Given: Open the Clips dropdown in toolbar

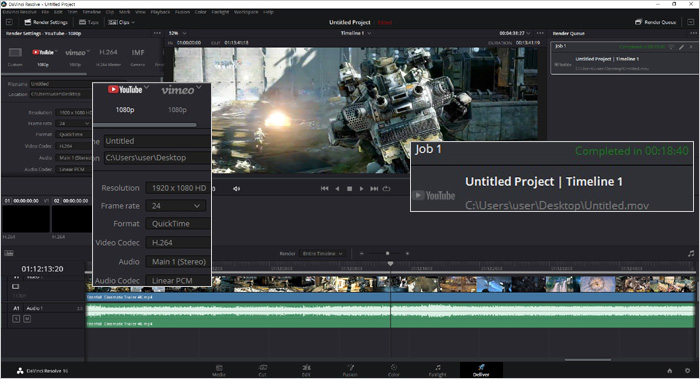Looking at the screenshot, I should (121, 22).
